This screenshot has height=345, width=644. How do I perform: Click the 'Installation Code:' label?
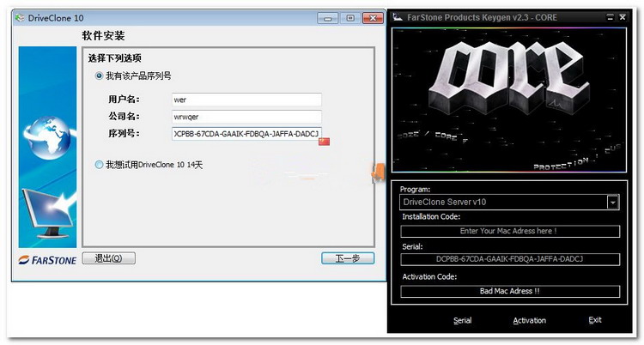click(x=431, y=216)
